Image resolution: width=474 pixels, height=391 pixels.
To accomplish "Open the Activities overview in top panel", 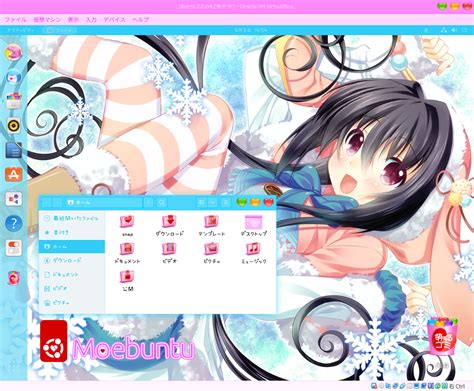I will pyautogui.click(x=21, y=30).
